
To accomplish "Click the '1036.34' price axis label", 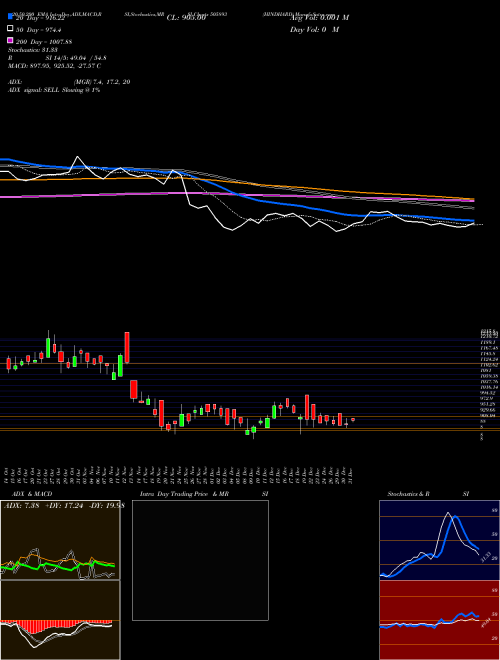I will (489, 387).
